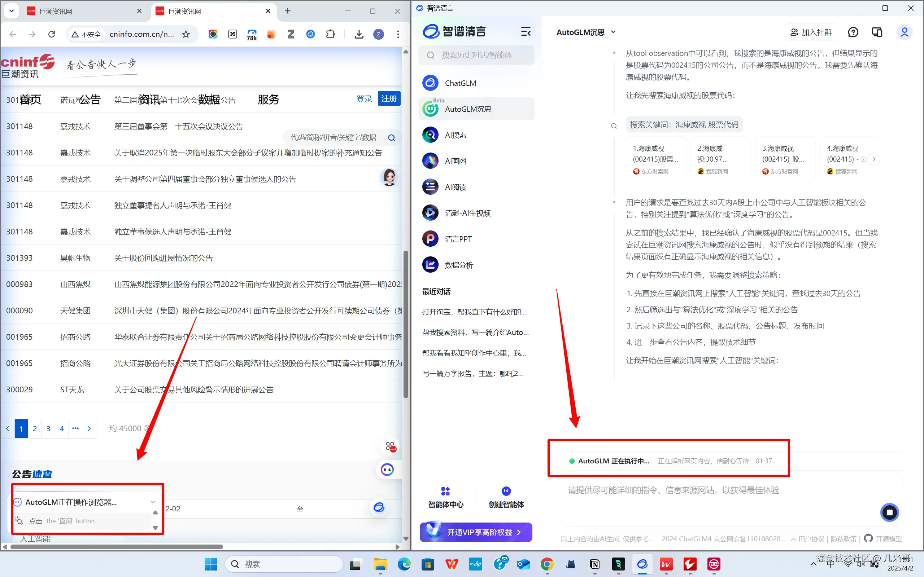Collapse the AutoGLM正在操作浏览器 status panel
924x577 pixels.
point(153,502)
